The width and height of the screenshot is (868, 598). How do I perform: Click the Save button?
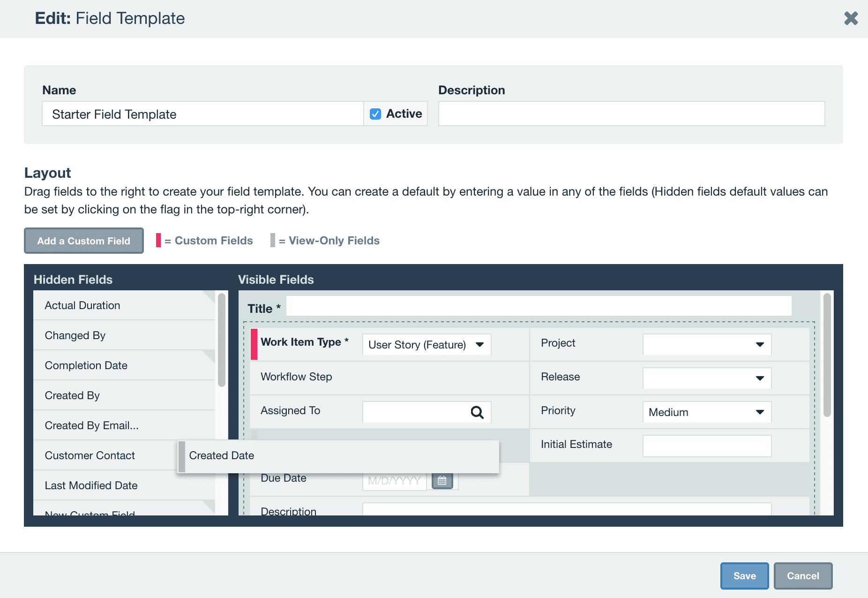(744, 575)
